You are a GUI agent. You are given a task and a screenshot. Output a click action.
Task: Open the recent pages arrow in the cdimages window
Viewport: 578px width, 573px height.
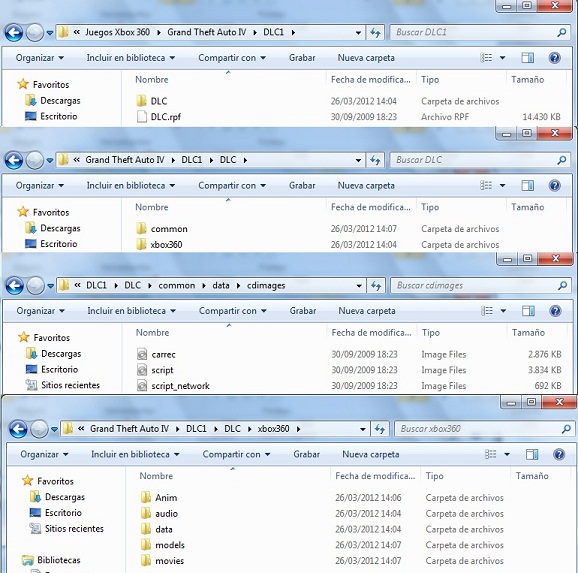[x=51, y=286]
